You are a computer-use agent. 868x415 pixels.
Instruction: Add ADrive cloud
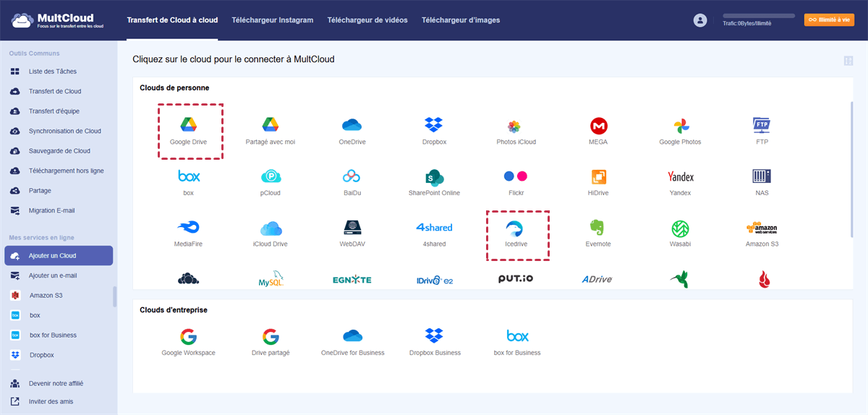(598, 280)
